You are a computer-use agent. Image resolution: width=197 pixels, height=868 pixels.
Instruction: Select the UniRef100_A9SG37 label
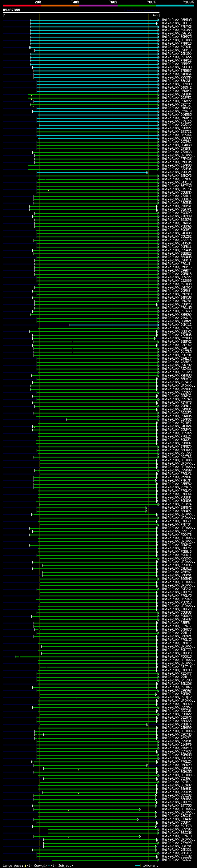tap(177, 860)
